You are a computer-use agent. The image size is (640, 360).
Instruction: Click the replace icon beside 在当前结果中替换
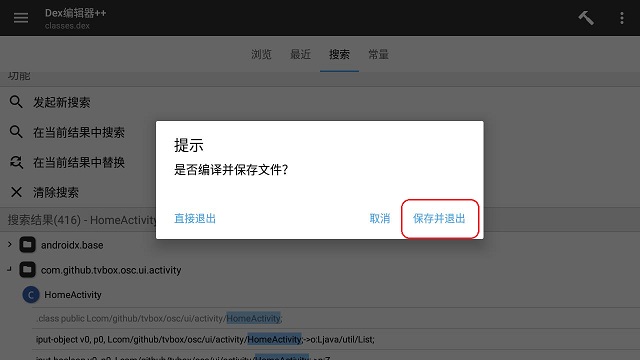click(x=16, y=162)
